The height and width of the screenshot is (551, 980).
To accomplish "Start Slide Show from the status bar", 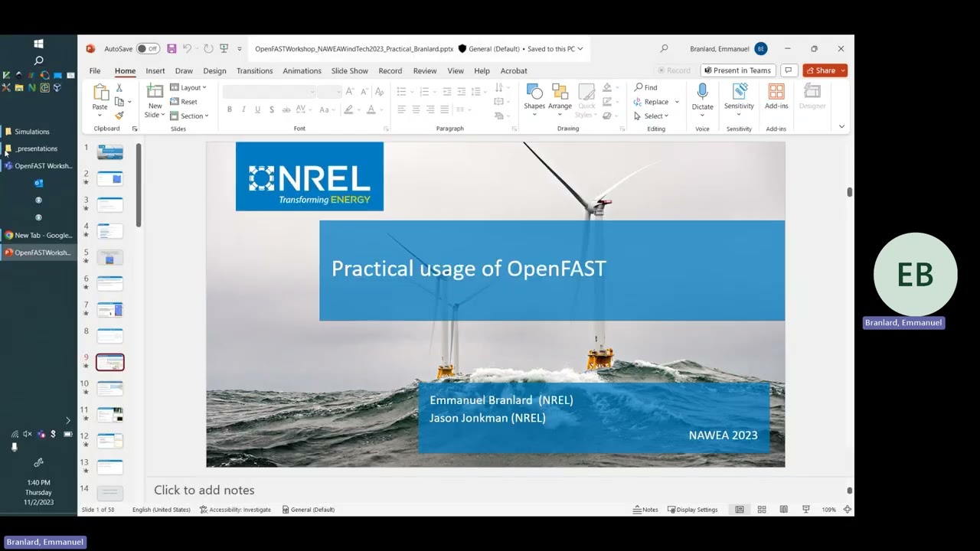I will [x=806, y=510].
